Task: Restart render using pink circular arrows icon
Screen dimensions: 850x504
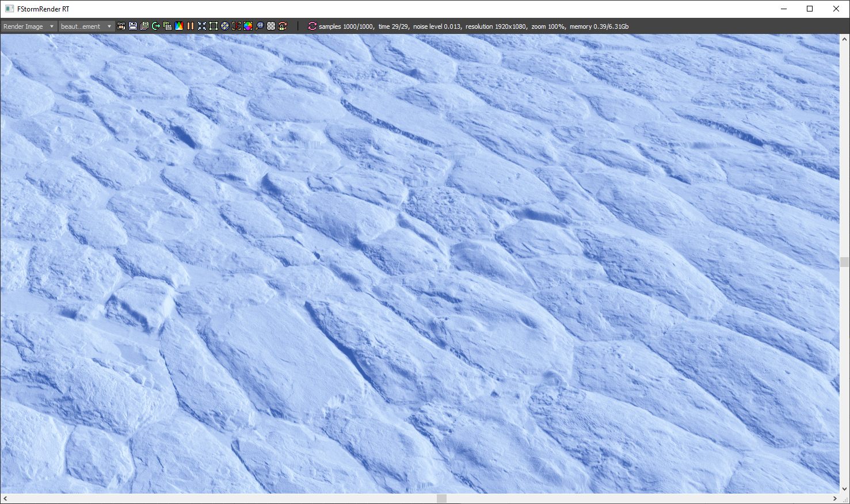Action: [312, 26]
